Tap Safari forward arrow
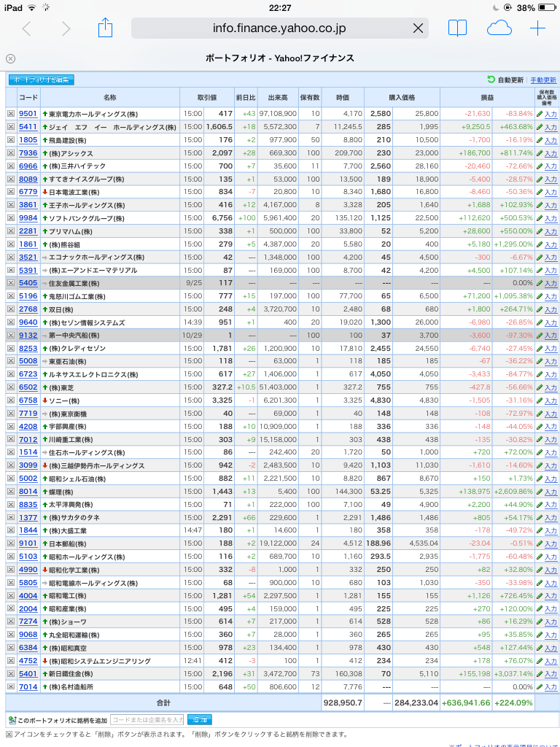The width and height of the screenshot is (560, 747). (66, 29)
